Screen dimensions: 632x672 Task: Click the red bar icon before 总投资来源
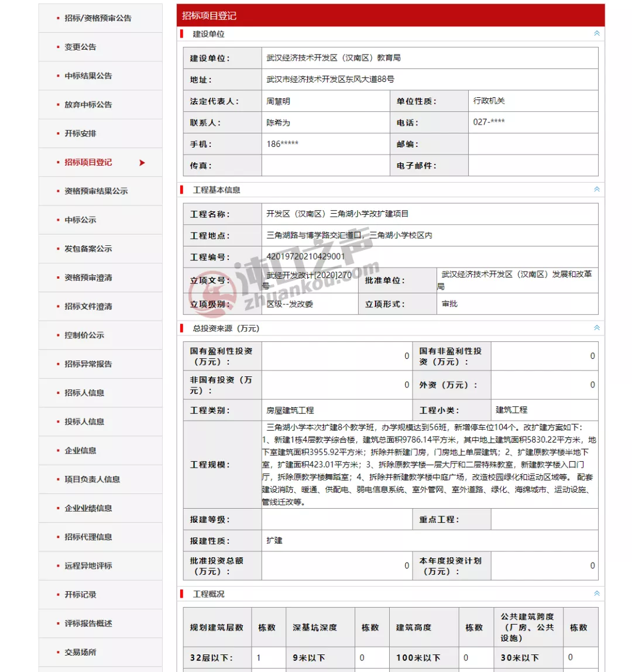[181, 328]
